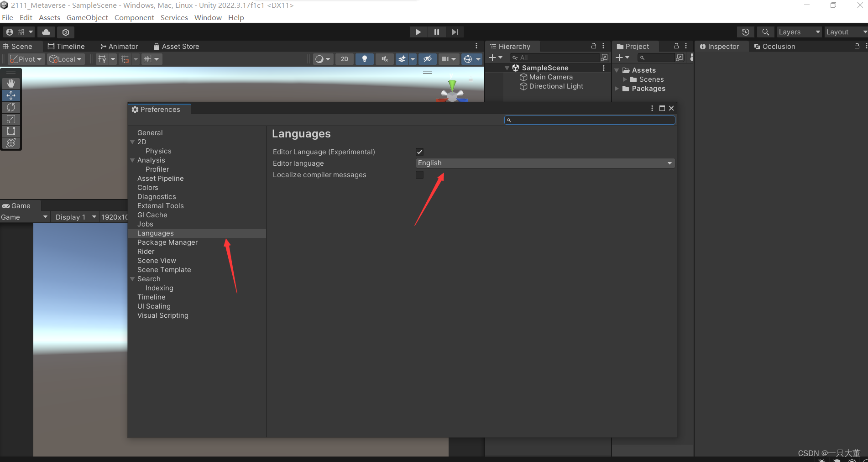
Task: Open Gizmos dropdown arrow
Action: [478, 59]
